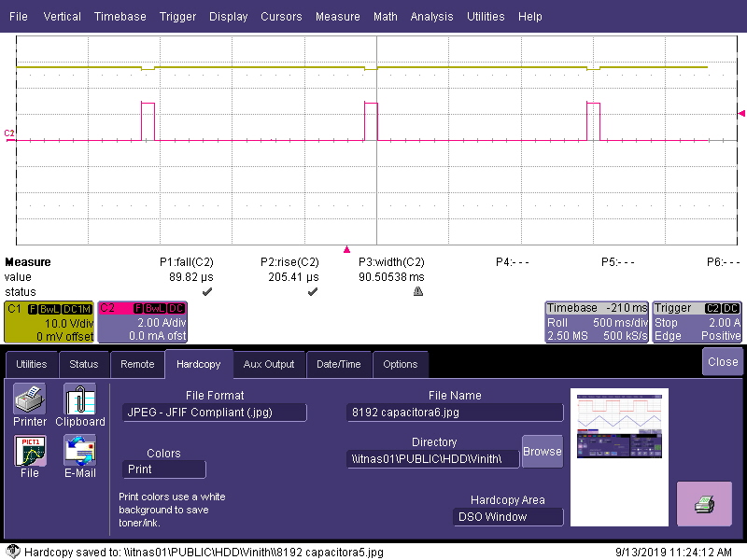
Task: Open the Colors dropdown showing Print
Action: [x=164, y=469]
